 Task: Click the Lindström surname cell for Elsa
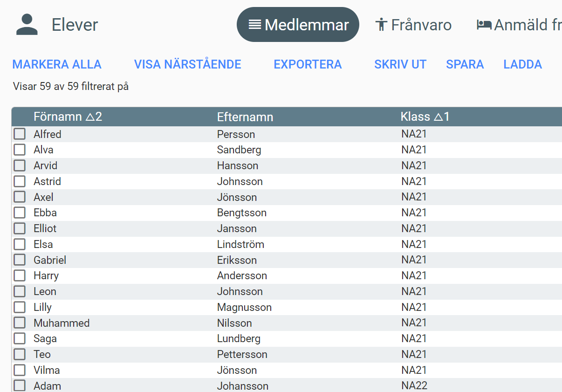pos(240,244)
